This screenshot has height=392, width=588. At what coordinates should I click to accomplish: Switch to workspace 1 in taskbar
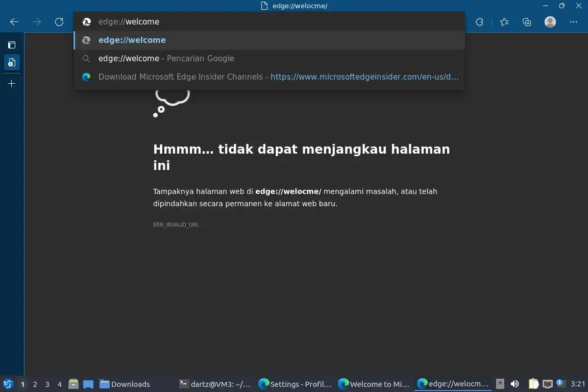pyautogui.click(x=23, y=384)
